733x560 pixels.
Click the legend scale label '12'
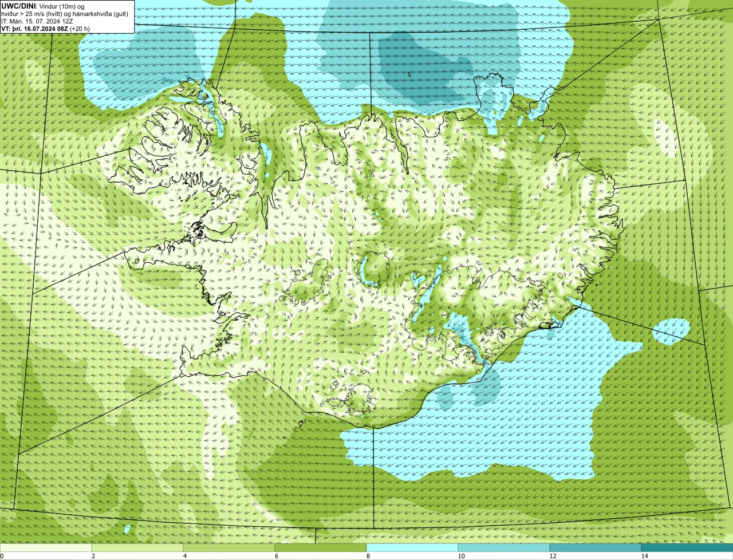point(553,555)
